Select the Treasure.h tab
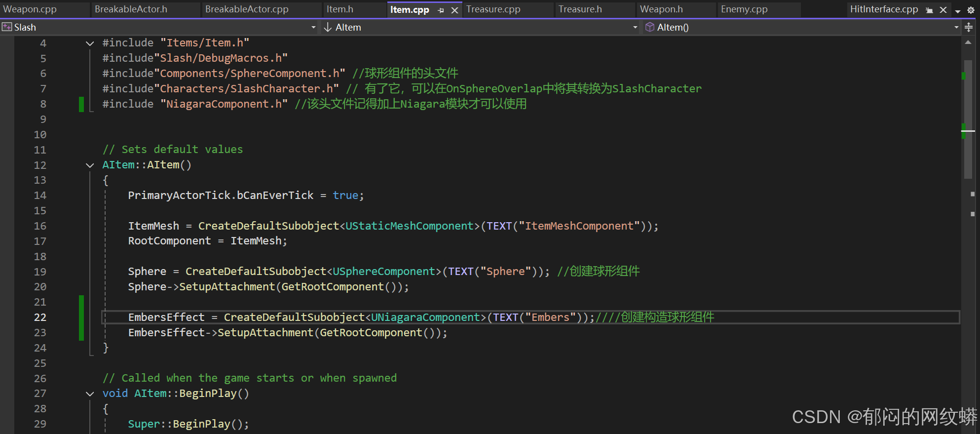Screen dimensions: 980x434 (580, 9)
